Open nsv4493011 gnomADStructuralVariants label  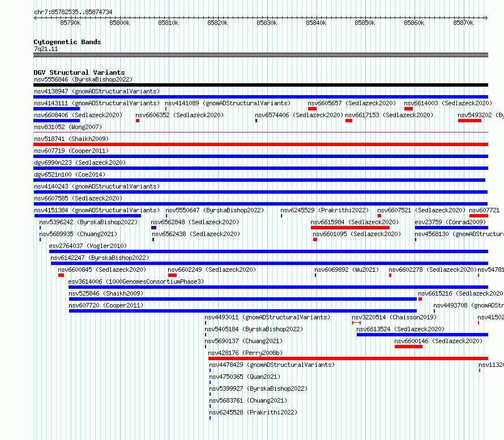(x=267, y=317)
